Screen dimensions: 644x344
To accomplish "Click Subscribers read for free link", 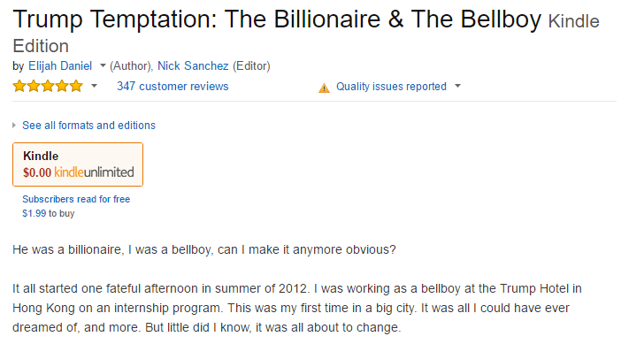I will tap(76, 199).
